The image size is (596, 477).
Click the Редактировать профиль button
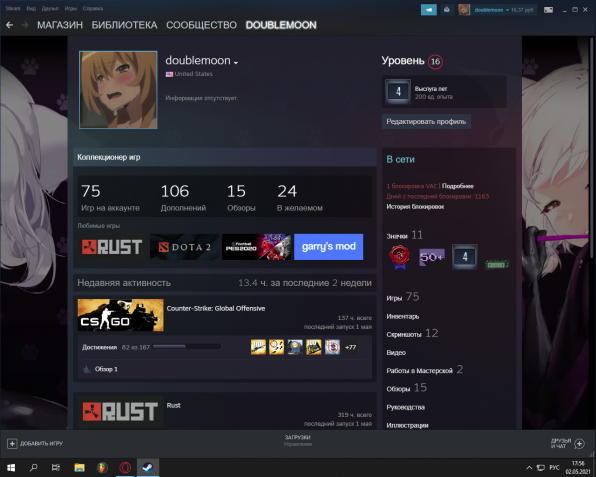(x=426, y=122)
